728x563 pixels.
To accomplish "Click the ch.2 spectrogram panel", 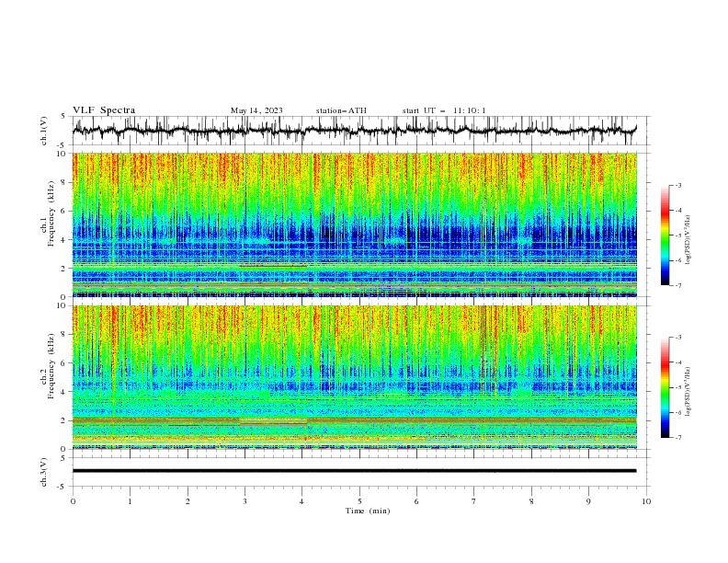I will click(355, 377).
